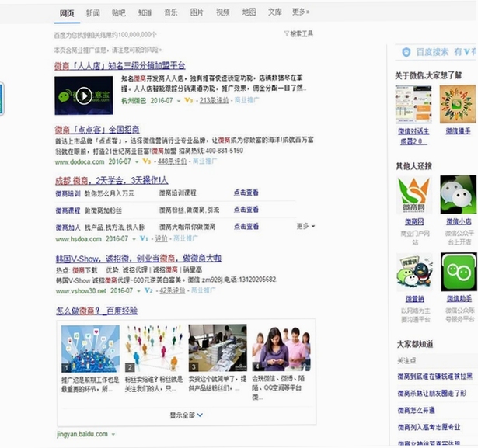
Task: Open the 微商加人 sublink
Action: tap(68, 227)
